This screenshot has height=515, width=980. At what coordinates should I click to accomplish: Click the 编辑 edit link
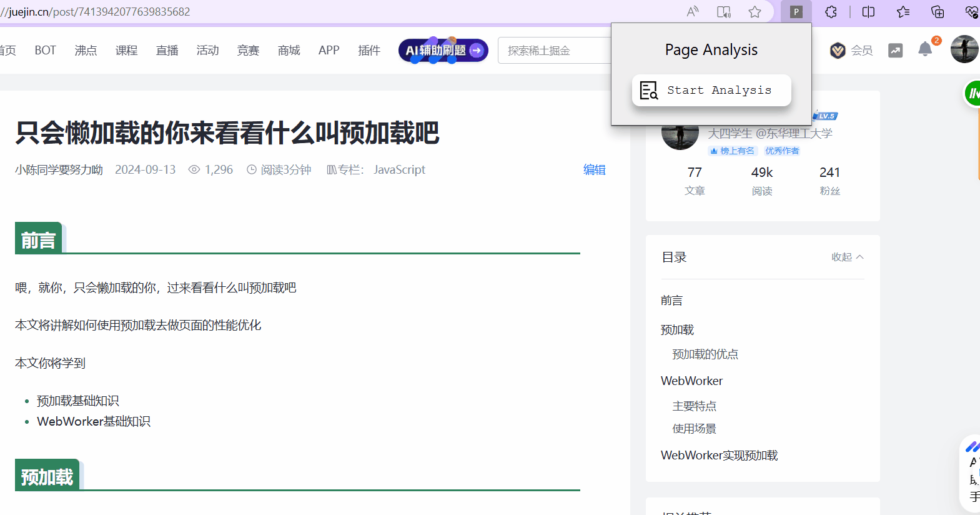click(595, 170)
